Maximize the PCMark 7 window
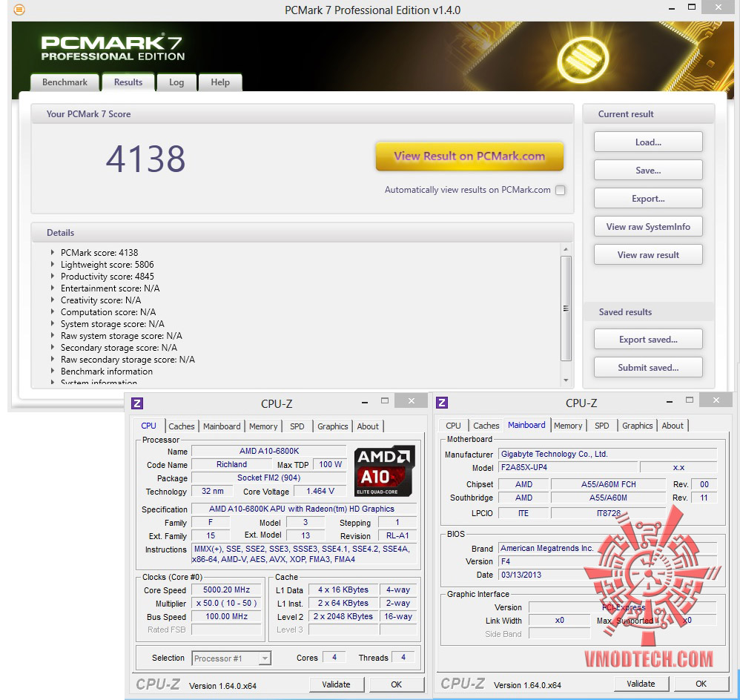This screenshot has width=740, height=700. [692, 7]
